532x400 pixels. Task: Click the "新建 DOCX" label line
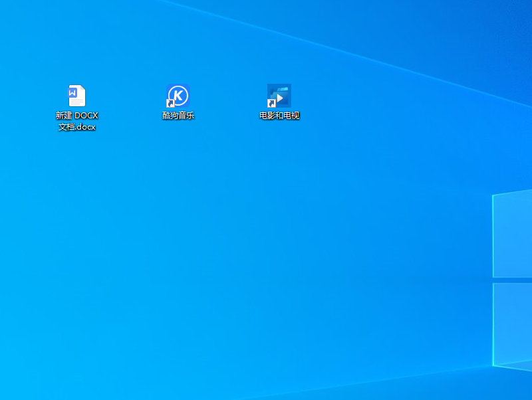click(x=76, y=116)
